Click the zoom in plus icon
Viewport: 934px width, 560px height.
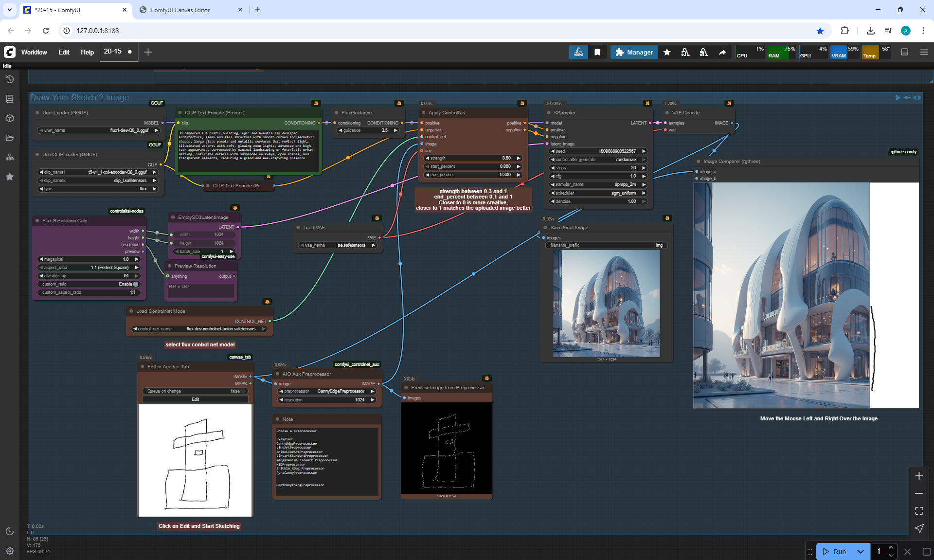[919, 476]
